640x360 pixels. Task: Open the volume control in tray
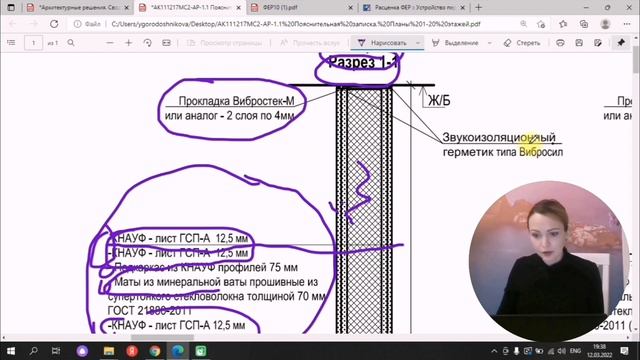(562, 351)
